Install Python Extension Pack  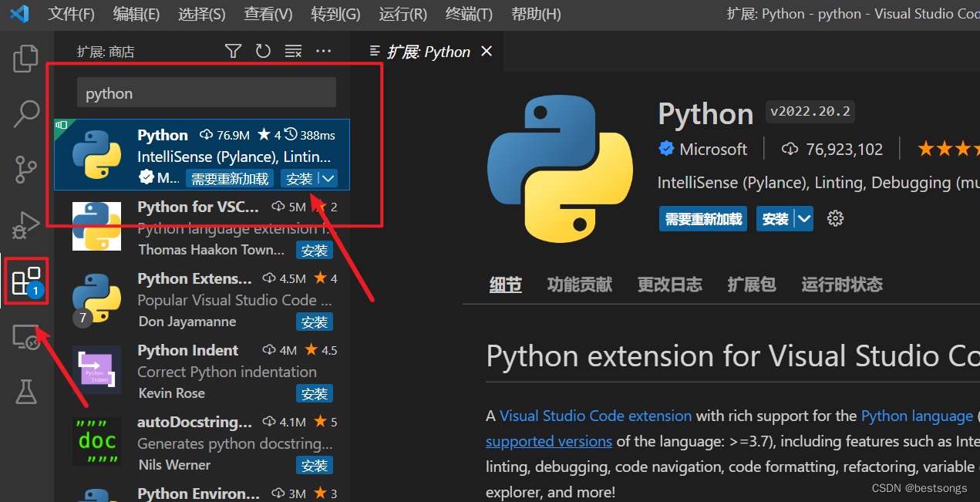coord(315,322)
